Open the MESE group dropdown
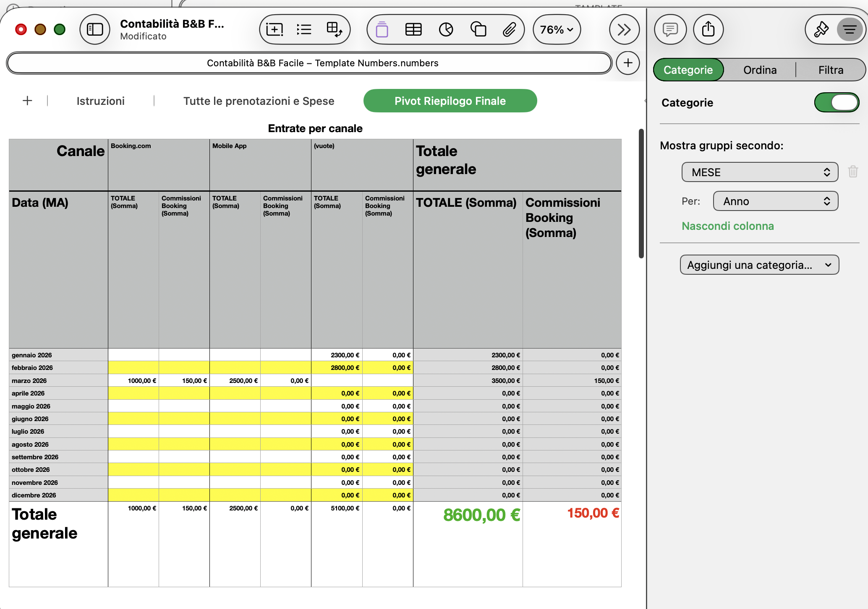 [x=760, y=172]
